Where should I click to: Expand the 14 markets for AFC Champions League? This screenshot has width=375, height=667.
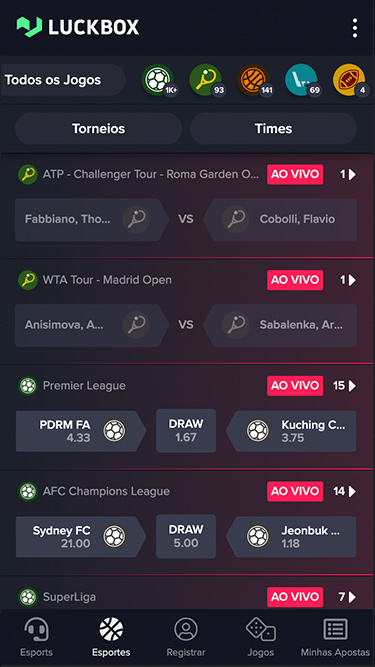pyautogui.click(x=345, y=491)
